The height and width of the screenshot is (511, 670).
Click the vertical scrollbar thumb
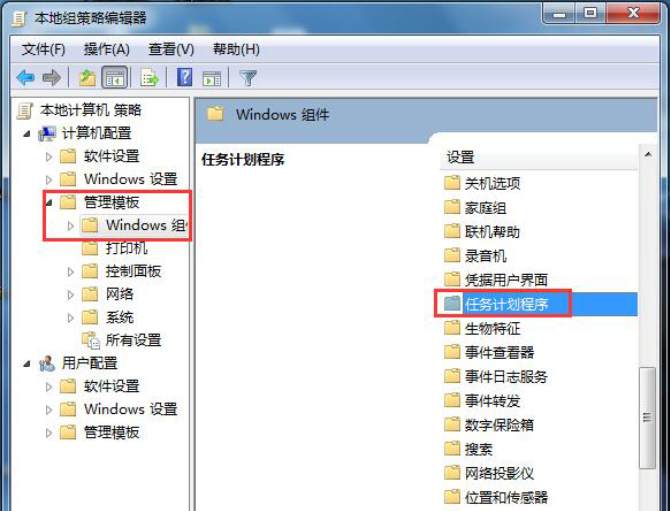pos(647,418)
